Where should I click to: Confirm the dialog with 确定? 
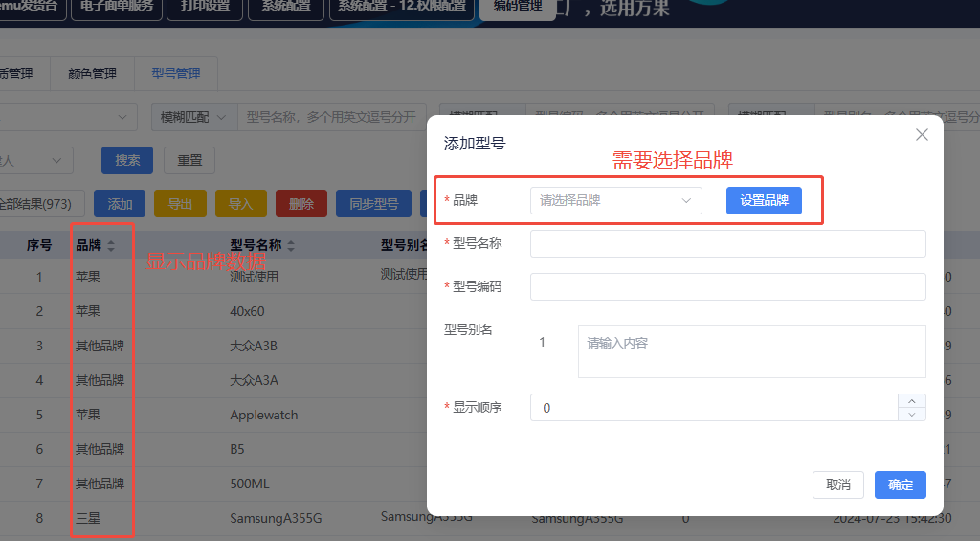click(x=900, y=485)
